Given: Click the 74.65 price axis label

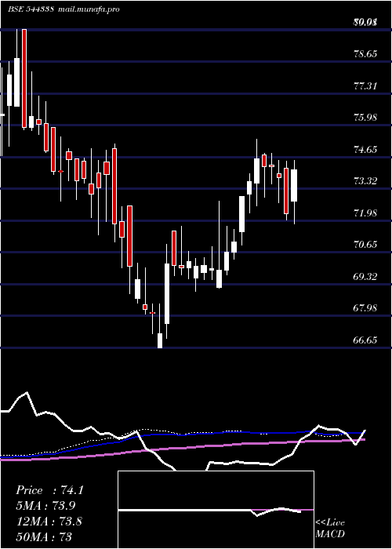Looking at the screenshot, I should coord(365,150).
